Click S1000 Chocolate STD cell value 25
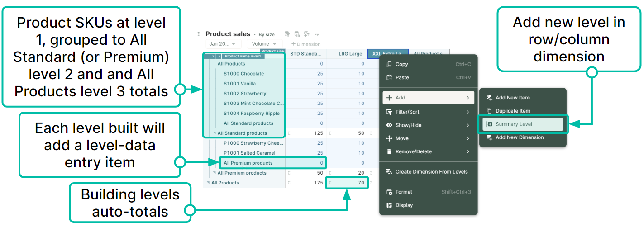 pos(306,74)
